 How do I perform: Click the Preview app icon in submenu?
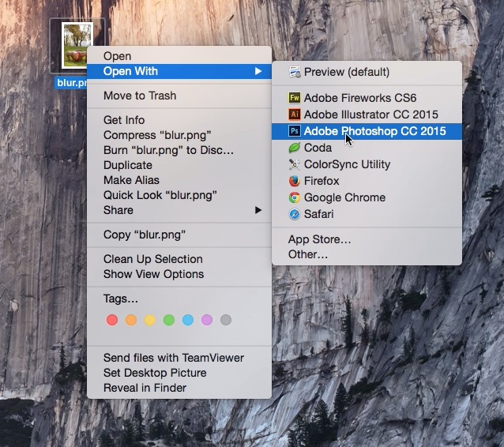295,72
